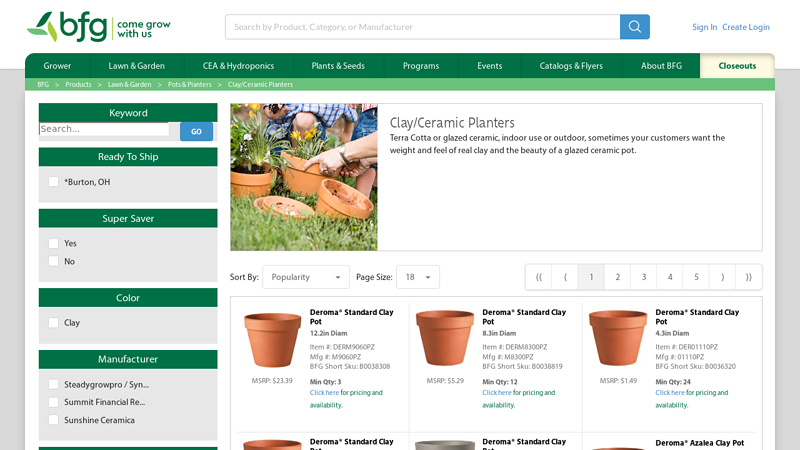
Task: Enable the Clay color filter
Action: click(x=54, y=322)
